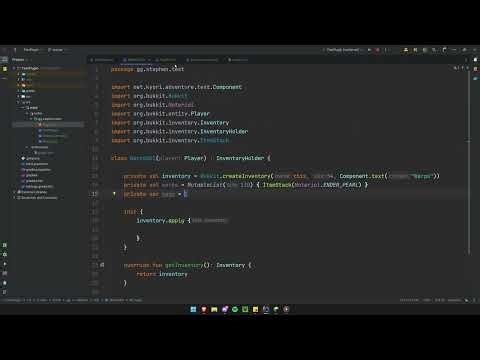Open the master branch widget in the title bar

click(x=57, y=50)
